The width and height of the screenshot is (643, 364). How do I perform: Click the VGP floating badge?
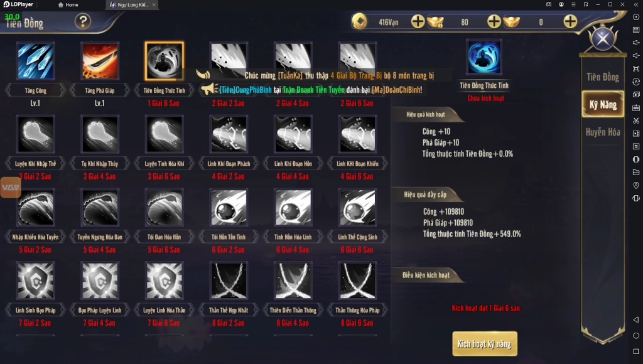11,188
